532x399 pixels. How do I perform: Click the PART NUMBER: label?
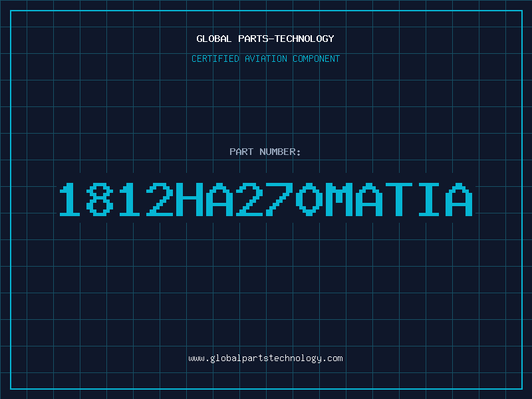point(265,152)
